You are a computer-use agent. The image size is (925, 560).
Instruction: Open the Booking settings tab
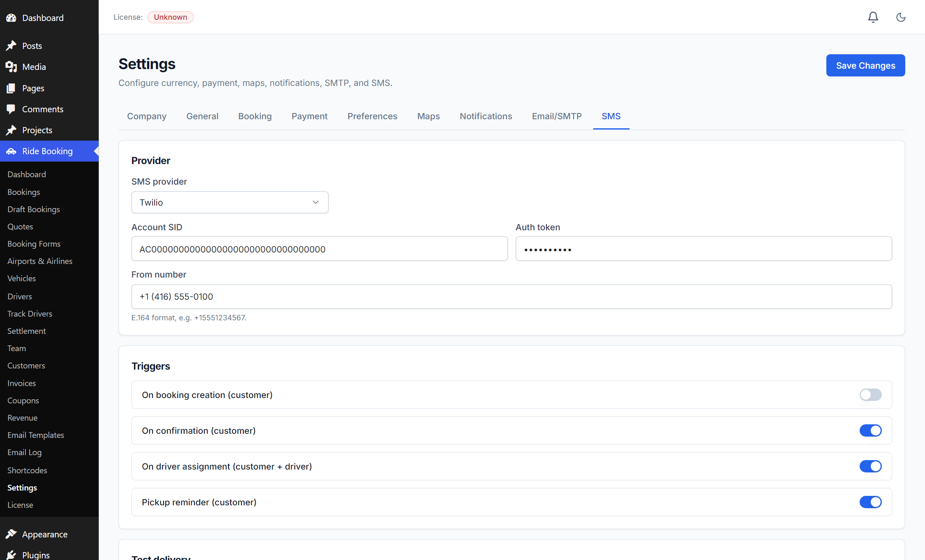[255, 116]
